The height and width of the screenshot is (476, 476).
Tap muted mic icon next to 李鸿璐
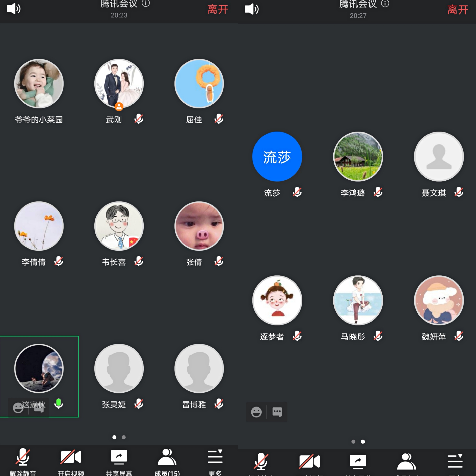pos(378,192)
